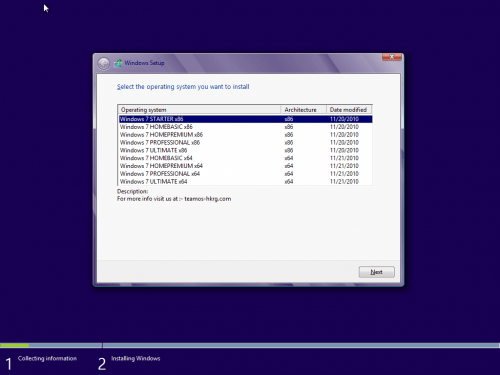This screenshot has width=500, height=375.
Task: Select Windows 7 ULTIMATE x64 row
Action: tap(245, 181)
